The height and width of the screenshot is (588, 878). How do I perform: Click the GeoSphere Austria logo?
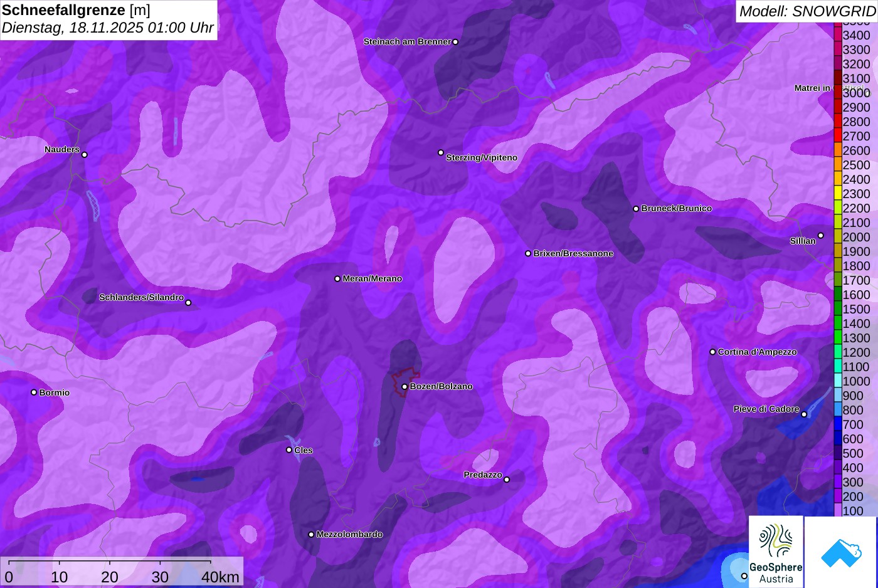[x=776, y=552]
